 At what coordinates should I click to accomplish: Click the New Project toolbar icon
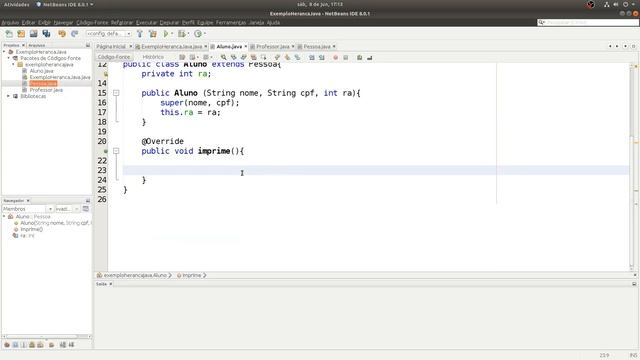point(21,34)
